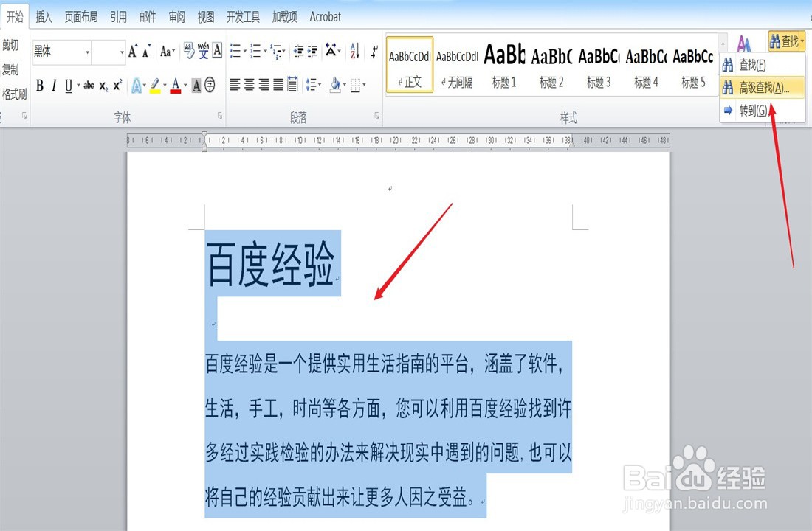Image resolution: width=812 pixels, height=531 pixels.
Task: Open paragraph dialog launcher
Action: tap(376, 116)
